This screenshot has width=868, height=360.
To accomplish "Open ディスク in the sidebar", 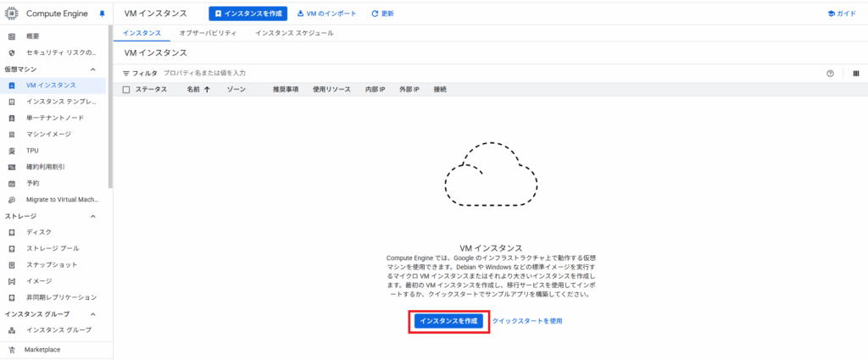I will (39, 232).
